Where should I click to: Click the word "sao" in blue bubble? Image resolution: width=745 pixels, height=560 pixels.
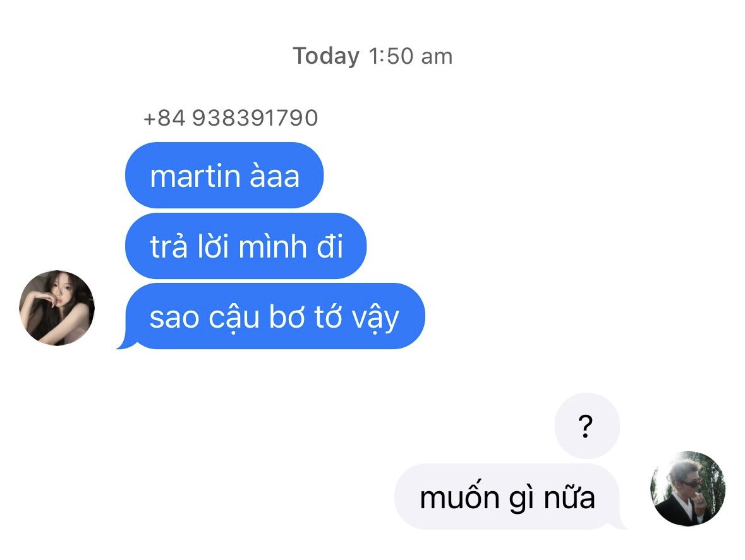pyautogui.click(x=174, y=318)
